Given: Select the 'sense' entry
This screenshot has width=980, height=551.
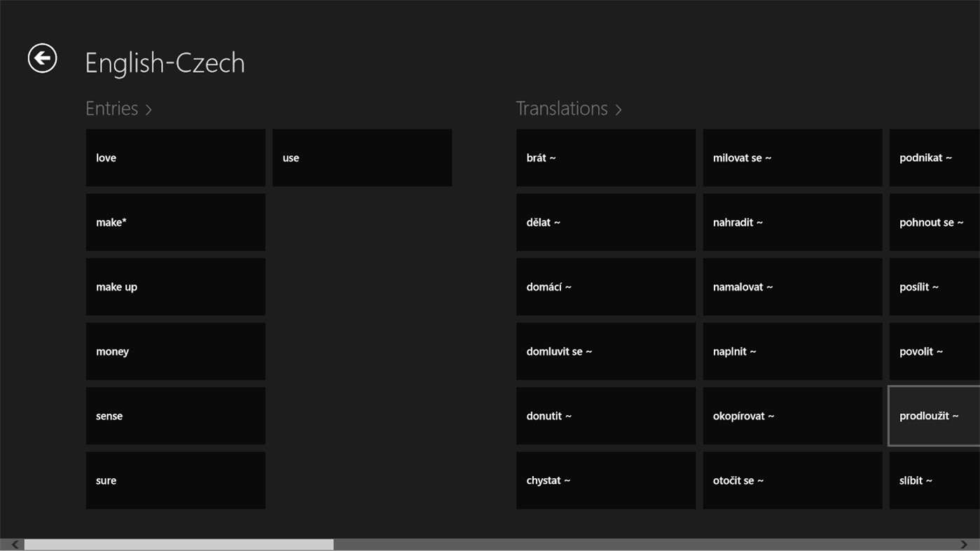Looking at the screenshot, I should pyautogui.click(x=175, y=415).
